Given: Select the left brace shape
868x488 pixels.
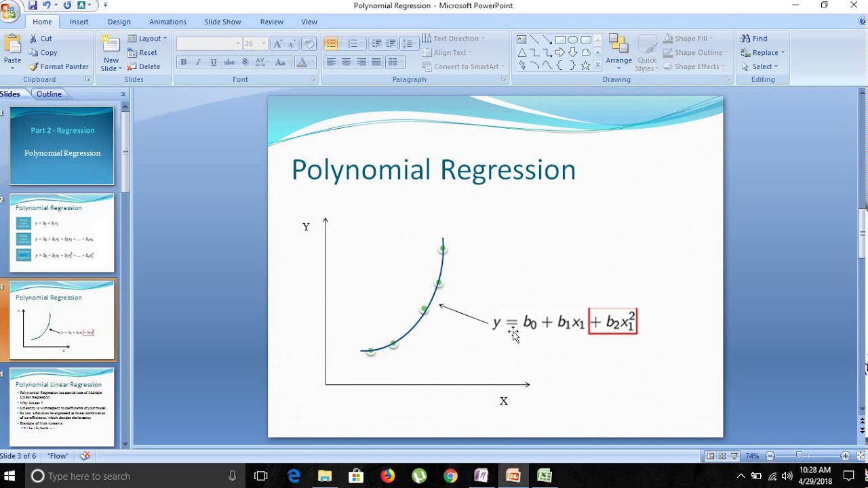Looking at the screenshot, I should 560,65.
